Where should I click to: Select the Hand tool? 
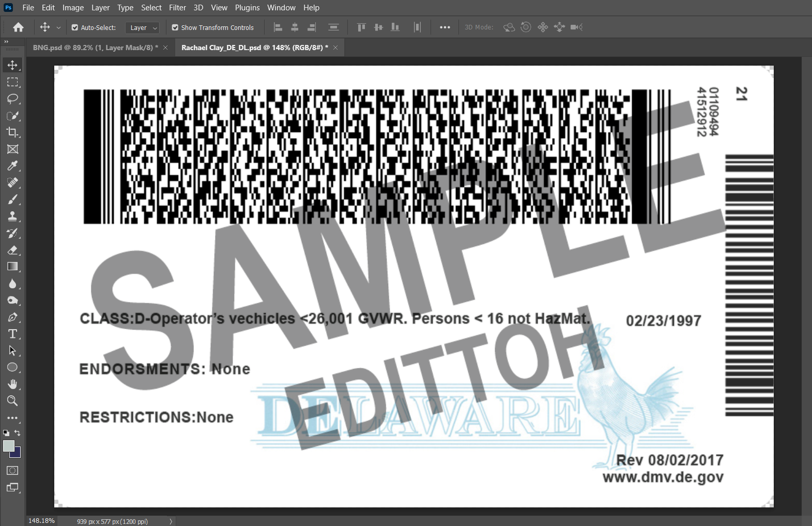pos(12,384)
